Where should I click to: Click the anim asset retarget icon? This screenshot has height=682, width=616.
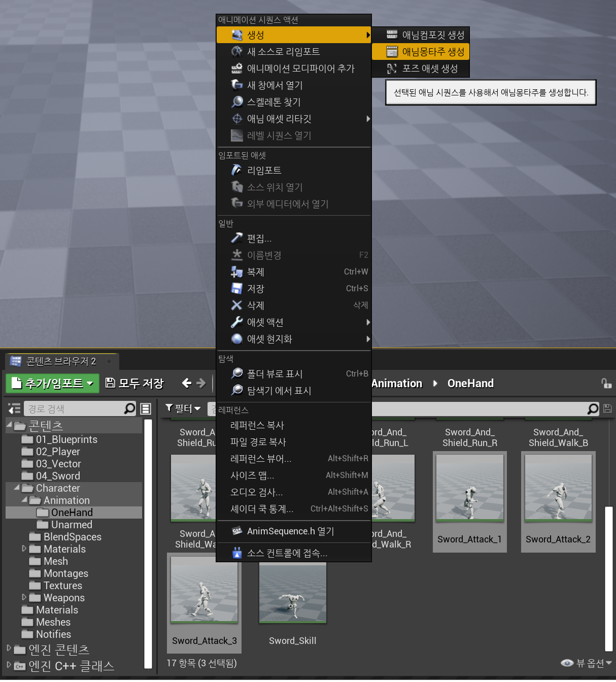(237, 119)
